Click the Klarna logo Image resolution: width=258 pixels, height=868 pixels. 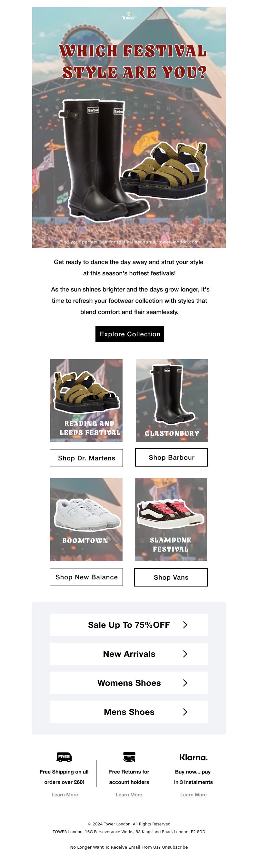tap(193, 757)
